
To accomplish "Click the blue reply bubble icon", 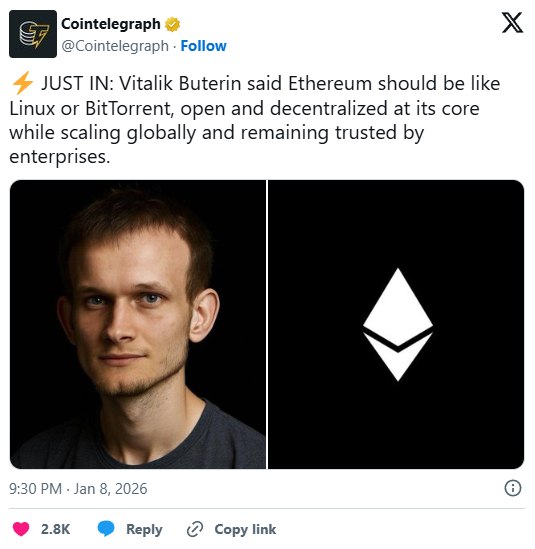I will coord(106,529).
